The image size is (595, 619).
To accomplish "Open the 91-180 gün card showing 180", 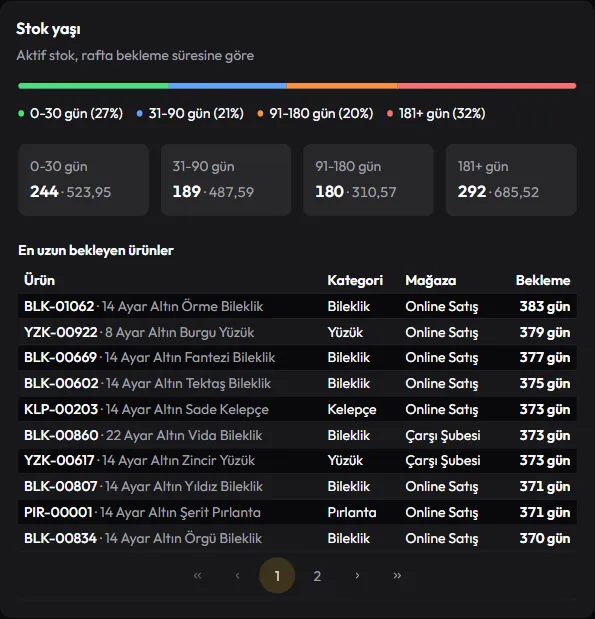I will point(368,180).
